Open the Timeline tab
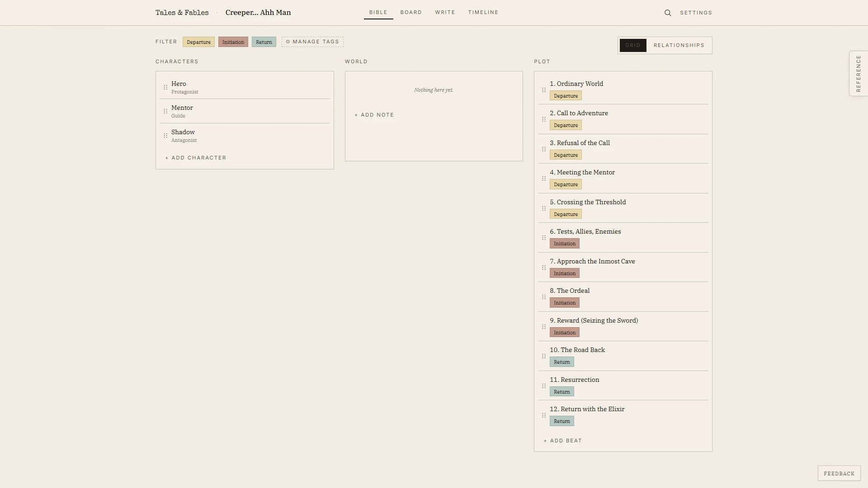This screenshot has height=488, width=868. [x=483, y=12]
